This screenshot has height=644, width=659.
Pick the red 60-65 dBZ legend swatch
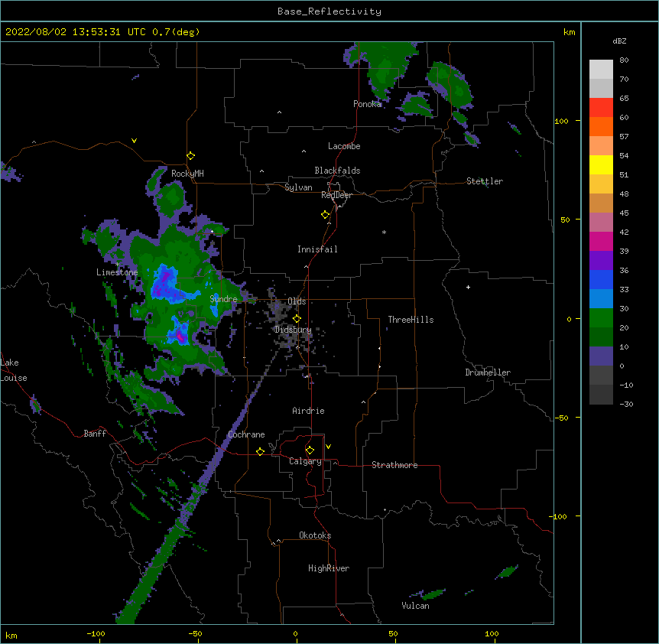tap(601, 108)
